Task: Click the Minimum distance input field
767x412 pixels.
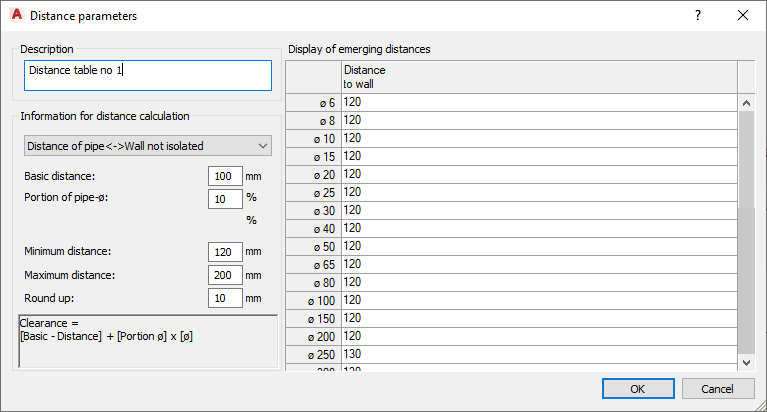Action: click(225, 252)
